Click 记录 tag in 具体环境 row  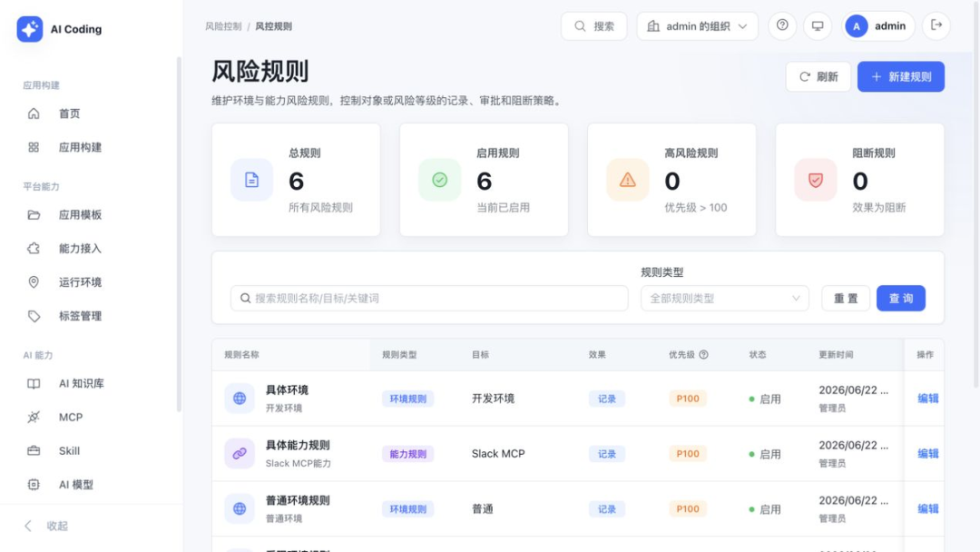click(x=607, y=399)
